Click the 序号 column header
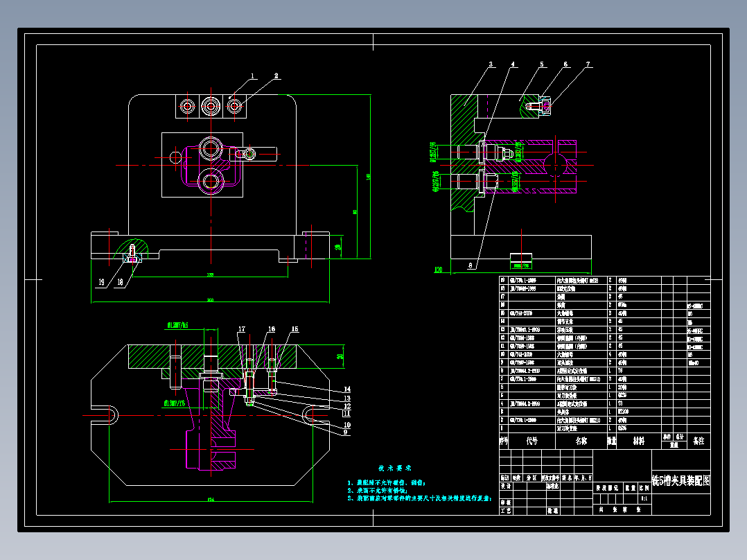Screen dimensions: 747x560 (x=504, y=441)
